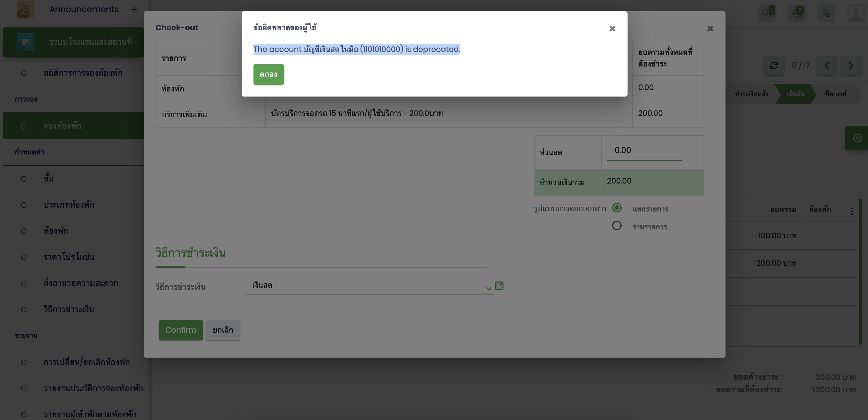Go to next record with right chevron
The width and height of the screenshot is (868, 420).
click(x=850, y=65)
